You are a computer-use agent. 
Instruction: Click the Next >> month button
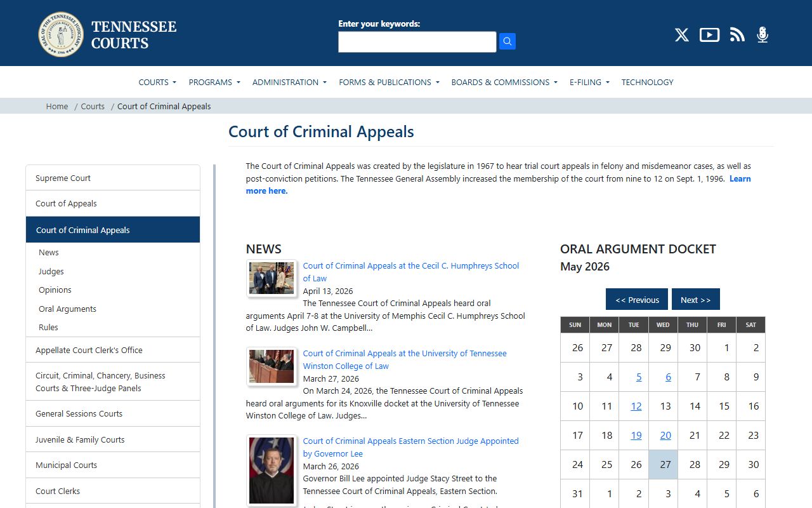tap(696, 300)
